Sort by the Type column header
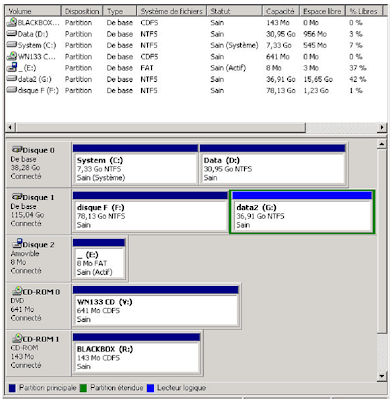Screen dimensions: 390x400 pyautogui.click(x=120, y=11)
